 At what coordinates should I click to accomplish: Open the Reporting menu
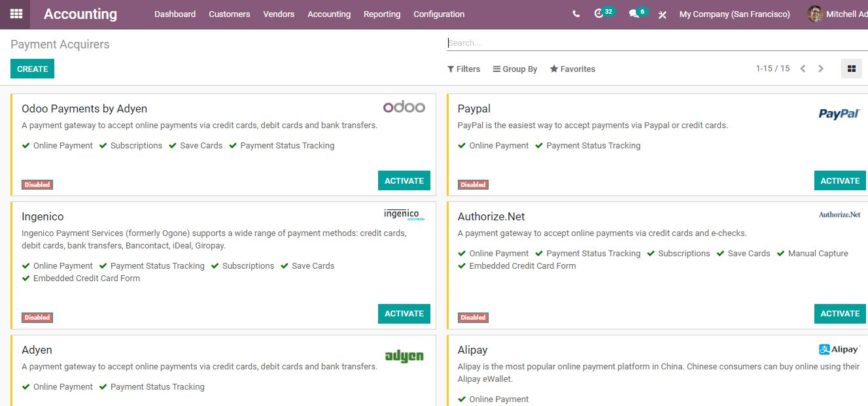pos(382,14)
